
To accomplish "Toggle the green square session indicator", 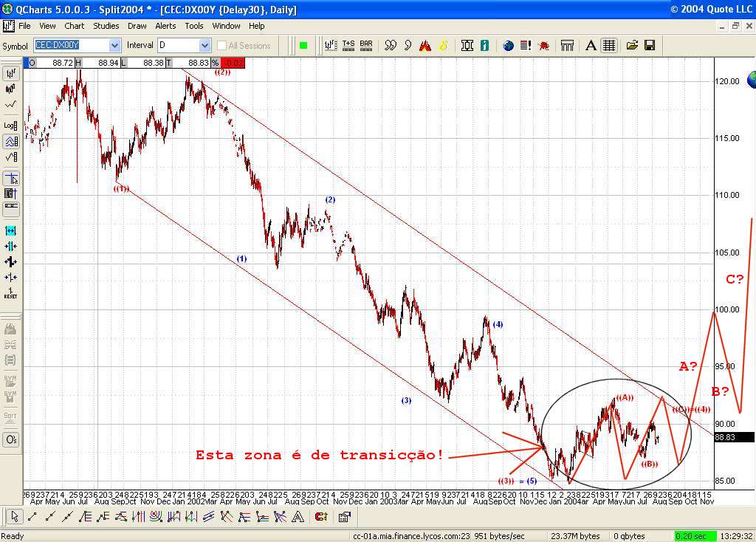I will [302, 45].
